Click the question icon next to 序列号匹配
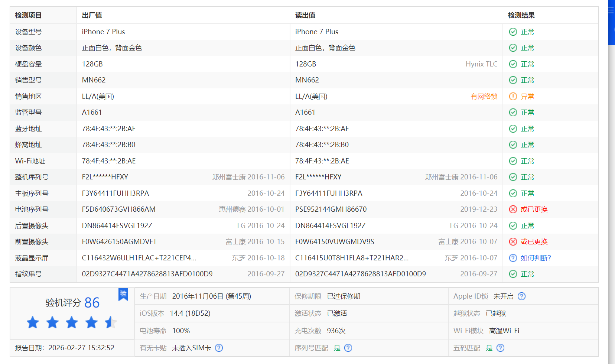This screenshot has width=615, height=364. click(348, 348)
